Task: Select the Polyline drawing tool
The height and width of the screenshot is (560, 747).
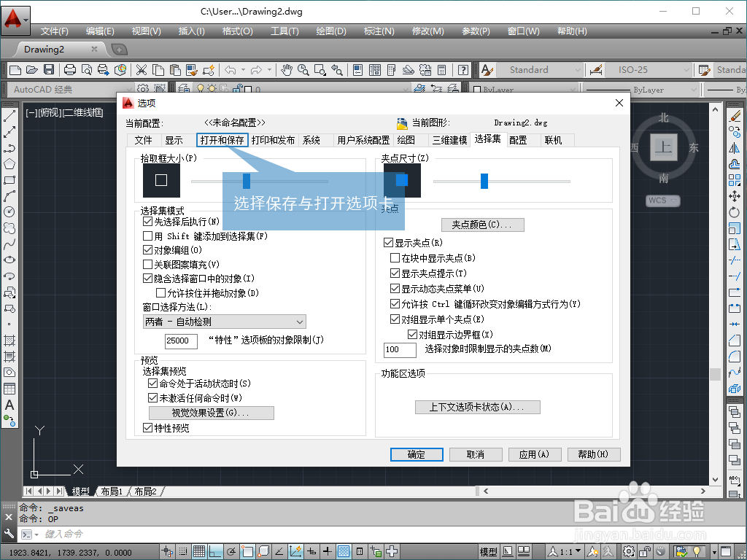Action: (9, 149)
